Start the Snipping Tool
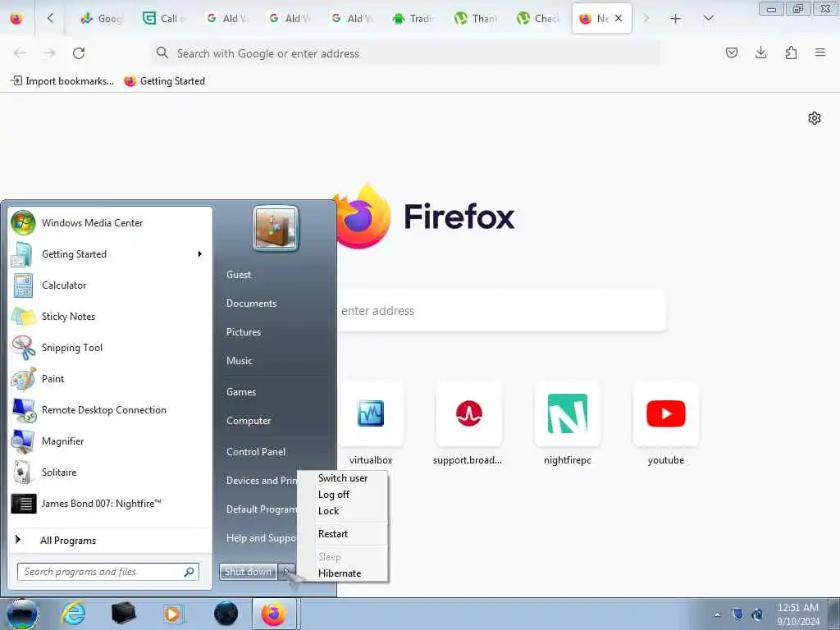The height and width of the screenshot is (630, 840). [x=111, y=348]
